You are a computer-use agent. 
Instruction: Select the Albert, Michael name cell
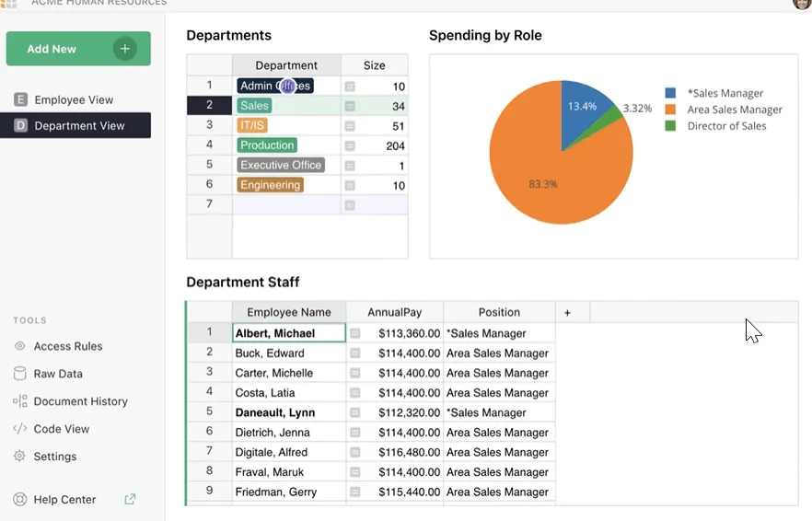(289, 333)
